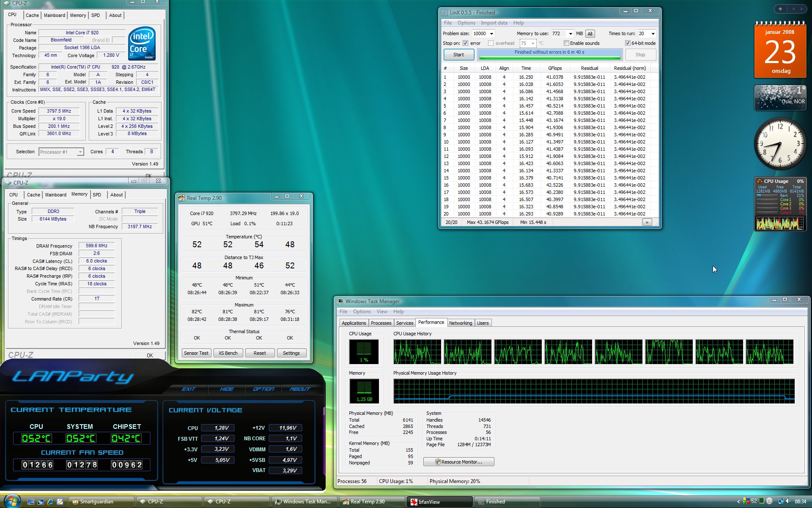Switch to IrfanView in the taskbar
Image resolution: width=812 pixels, height=508 pixels.
point(440,502)
